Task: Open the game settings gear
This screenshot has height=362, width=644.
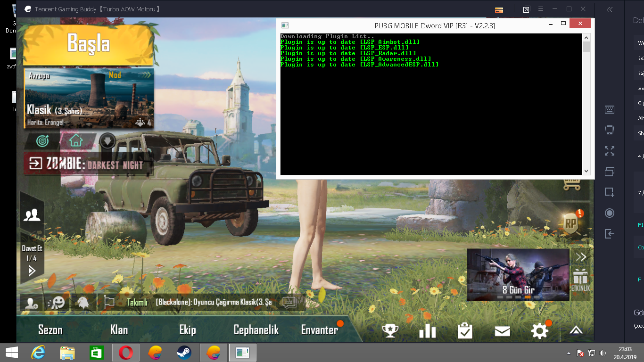Action: click(540, 331)
